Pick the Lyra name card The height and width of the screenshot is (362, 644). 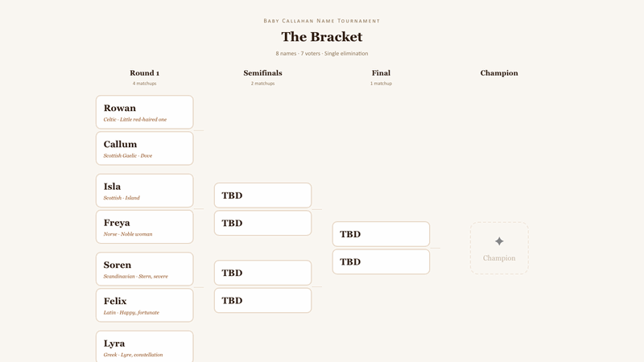tap(144, 347)
